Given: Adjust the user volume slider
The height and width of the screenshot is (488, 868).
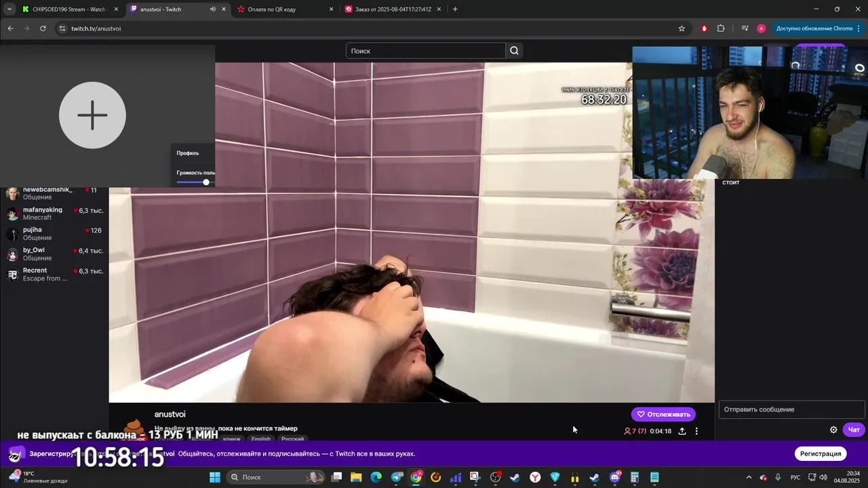Looking at the screenshot, I should 195,182.
